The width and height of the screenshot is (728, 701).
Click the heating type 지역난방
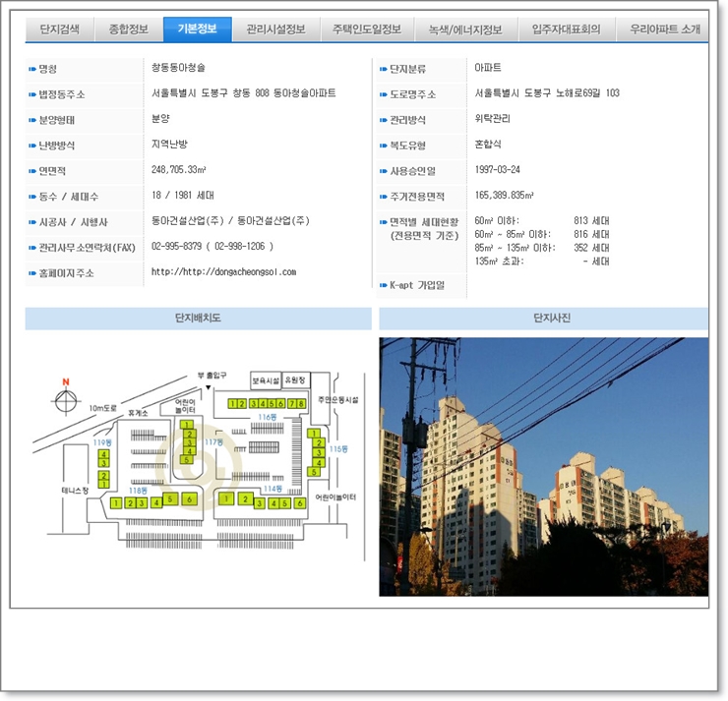169,145
